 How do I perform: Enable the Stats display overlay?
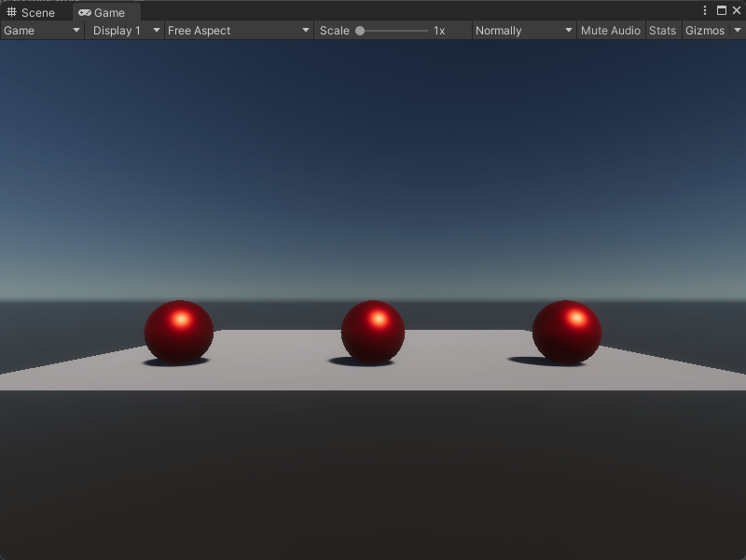(x=662, y=30)
